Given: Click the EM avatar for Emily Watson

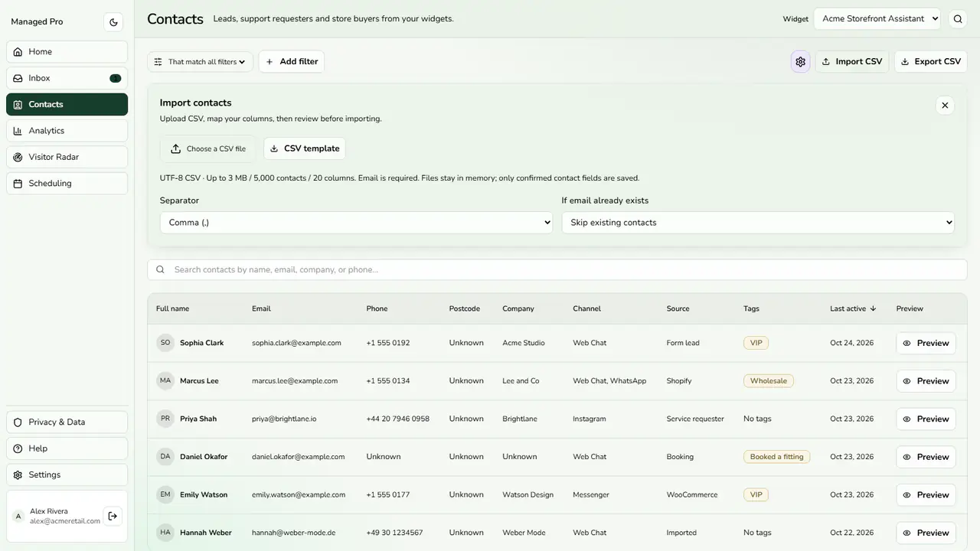Looking at the screenshot, I should [x=165, y=494].
